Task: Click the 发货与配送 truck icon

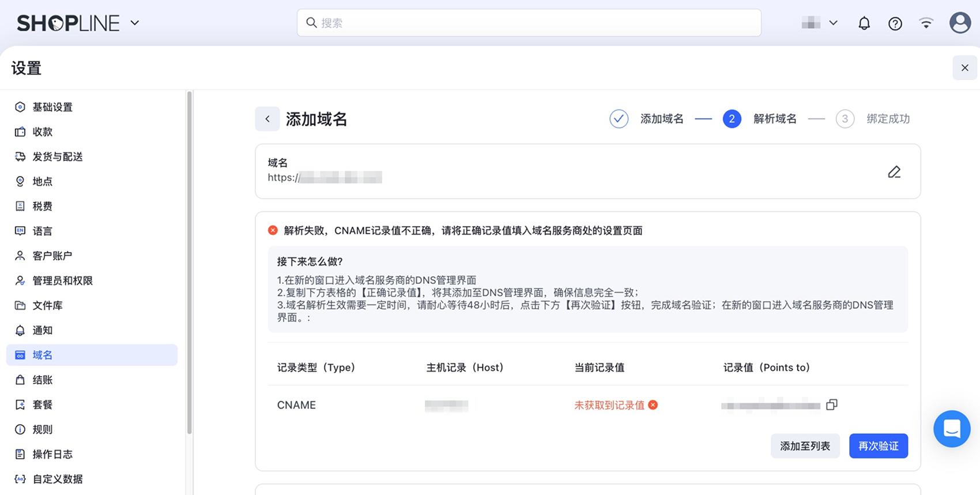Action: (20, 156)
